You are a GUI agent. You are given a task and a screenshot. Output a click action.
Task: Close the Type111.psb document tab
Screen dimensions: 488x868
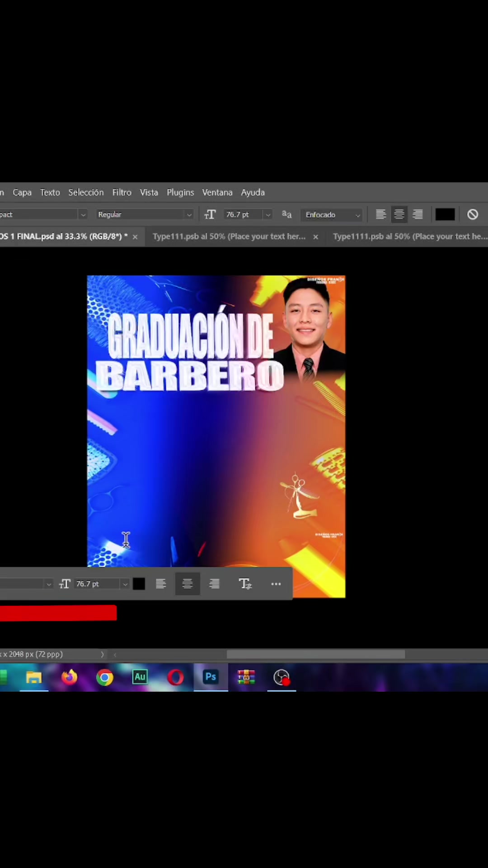coord(316,237)
